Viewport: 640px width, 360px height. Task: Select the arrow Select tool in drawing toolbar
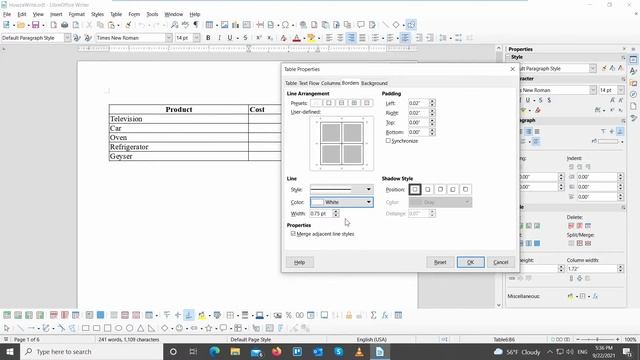(7, 328)
